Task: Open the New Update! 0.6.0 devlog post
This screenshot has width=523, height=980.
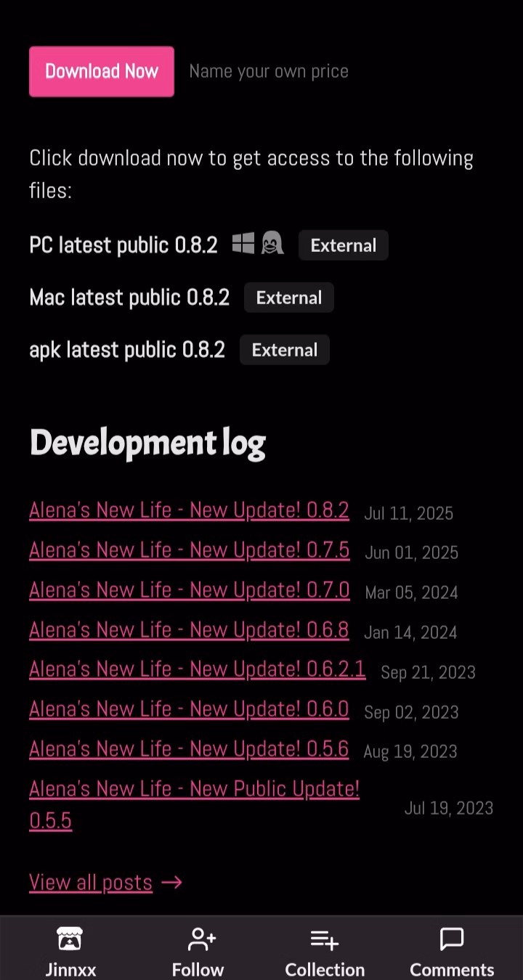Action: [189, 709]
